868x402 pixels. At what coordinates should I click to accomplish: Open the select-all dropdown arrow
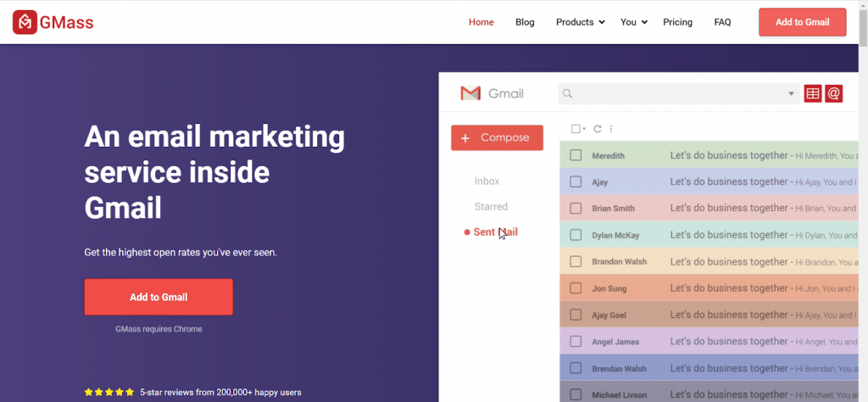[x=584, y=130]
